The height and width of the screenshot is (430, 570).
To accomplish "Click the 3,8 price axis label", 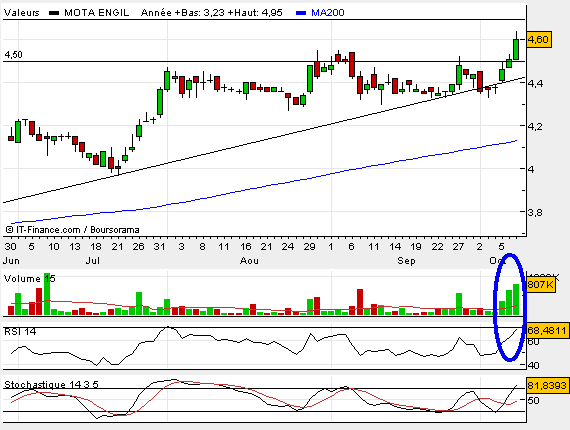I will (535, 212).
